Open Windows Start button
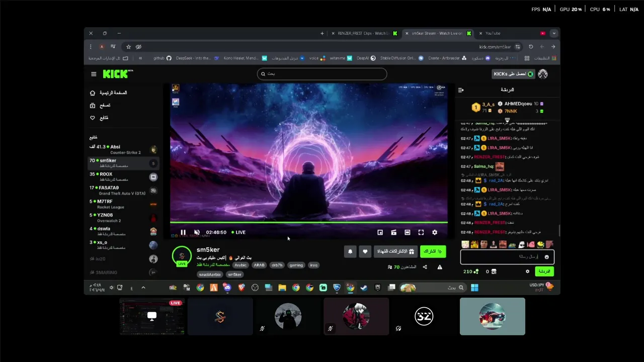This screenshot has height=362, width=644. 474,288
